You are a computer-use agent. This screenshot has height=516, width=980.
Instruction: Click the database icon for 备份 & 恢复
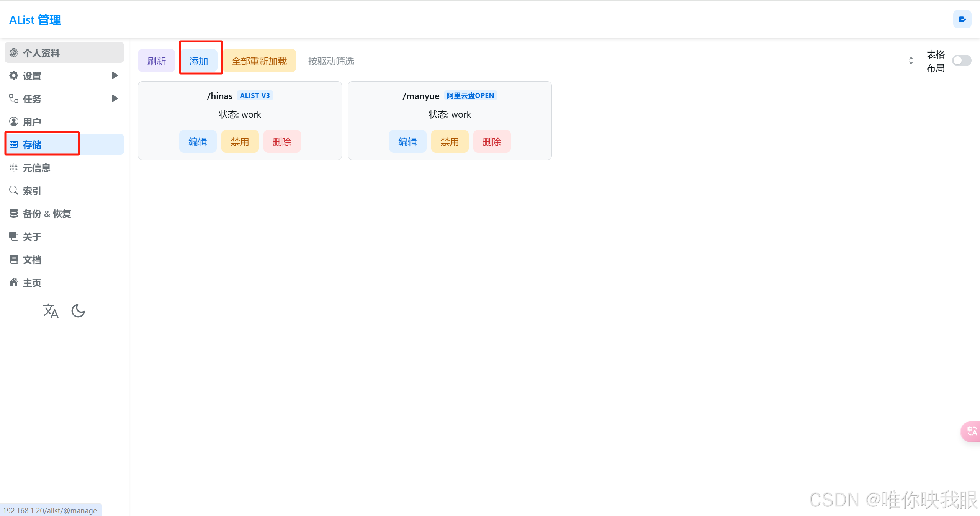tap(14, 213)
